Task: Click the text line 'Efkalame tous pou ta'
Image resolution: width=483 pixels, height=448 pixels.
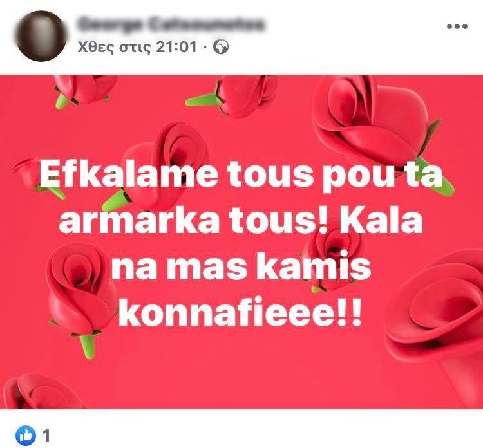Action: pos(241,175)
